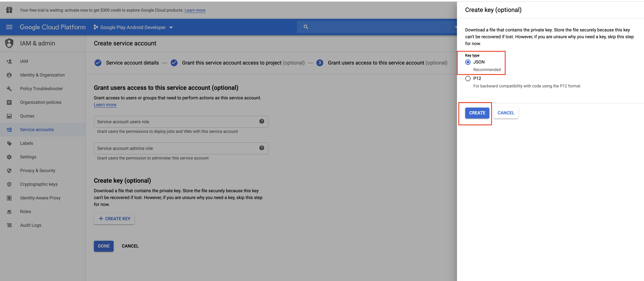Click the project hexagon icon beside Google Play Android Developer
644x281 pixels.
(96, 27)
